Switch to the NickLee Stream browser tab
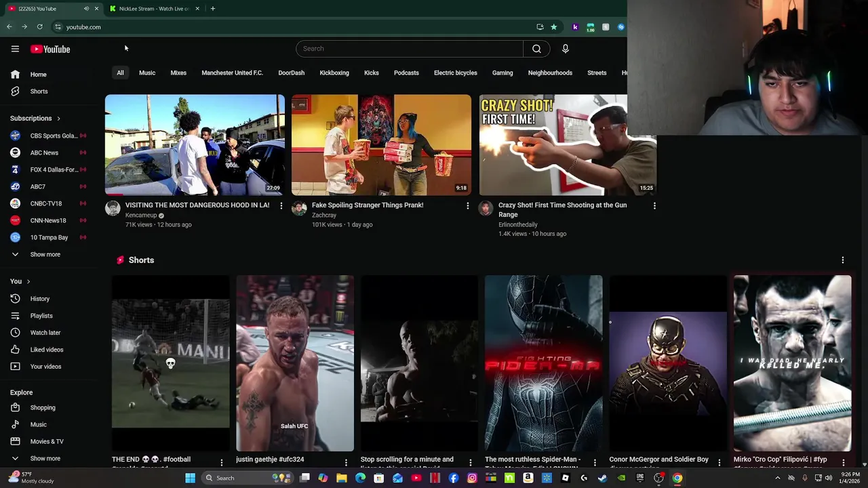This screenshot has height=488, width=868. [x=154, y=9]
